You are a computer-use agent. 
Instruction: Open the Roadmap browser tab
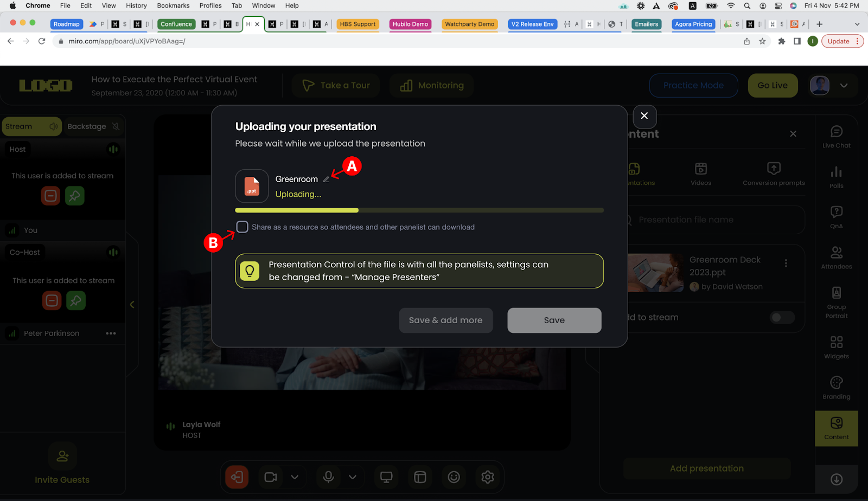point(67,24)
